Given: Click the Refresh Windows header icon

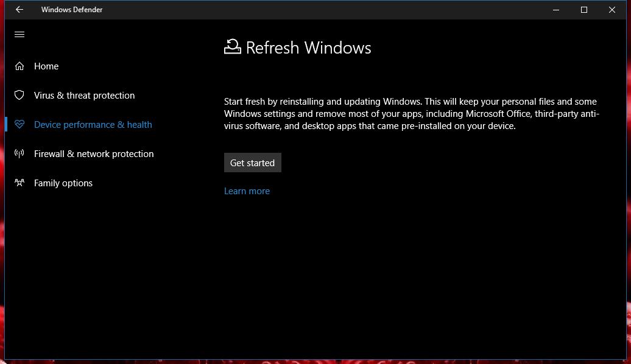Looking at the screenshot, I should [233, 47].
